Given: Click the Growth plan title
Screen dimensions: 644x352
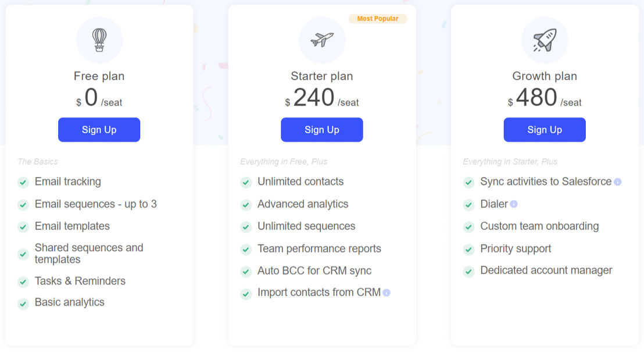Looking at the screenshot, I should click(x=545, y=76).
